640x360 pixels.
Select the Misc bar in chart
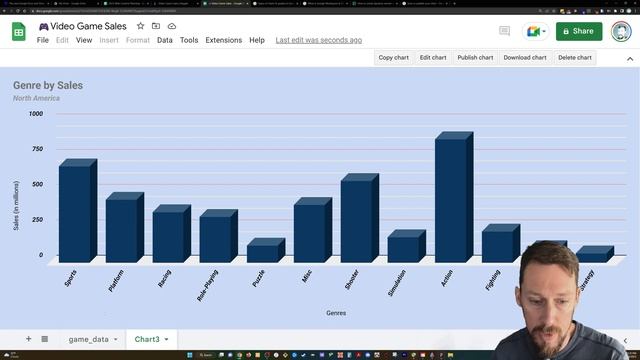313,230
